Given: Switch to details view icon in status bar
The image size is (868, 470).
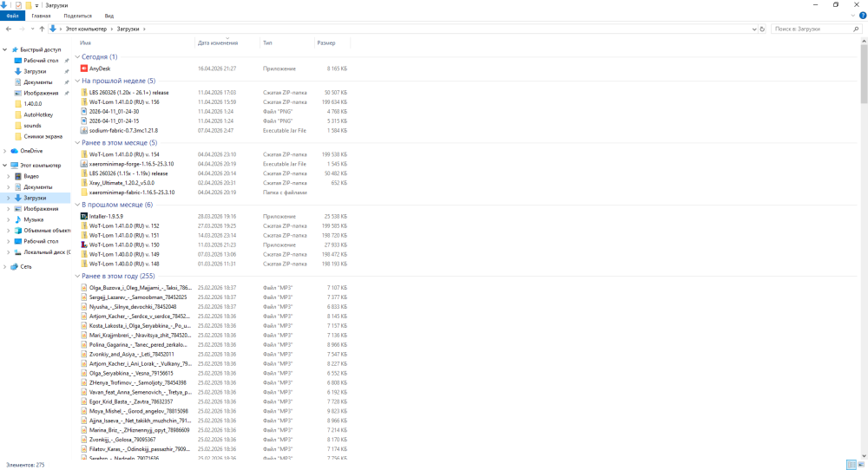Looking at the screenshot, I should click(852, 465).
